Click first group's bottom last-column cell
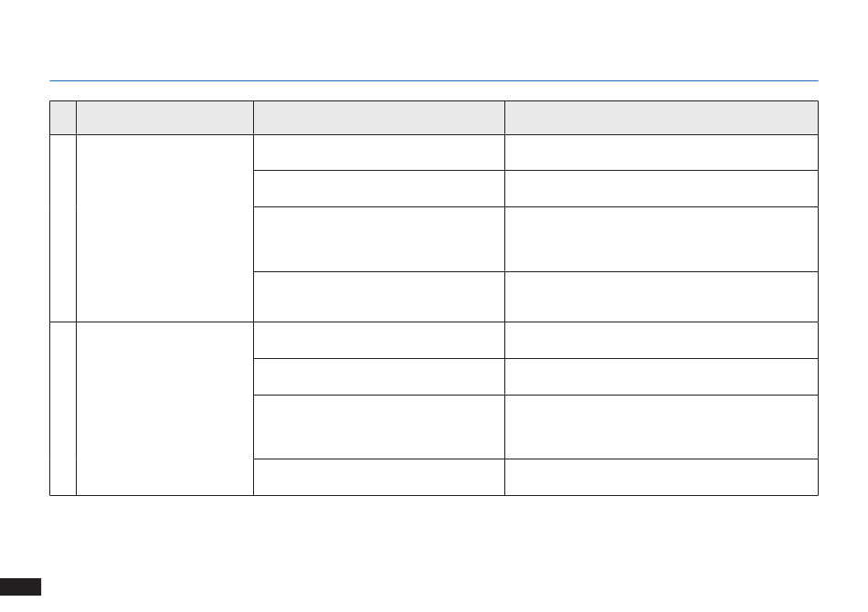 (x=662, y=297)
